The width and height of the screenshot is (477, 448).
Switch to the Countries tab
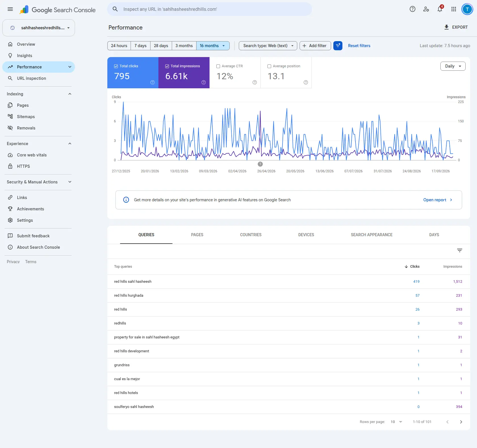click(x=251, y=235)
